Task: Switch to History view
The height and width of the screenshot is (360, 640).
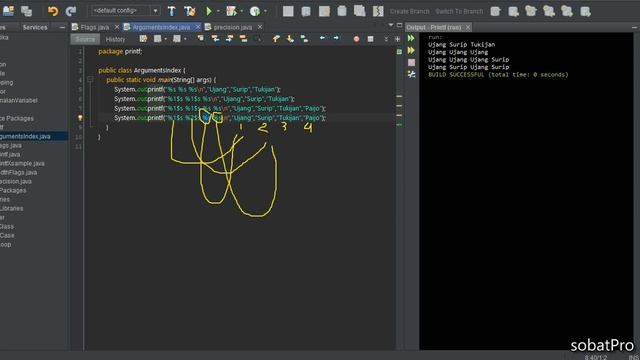Action: 115,39
